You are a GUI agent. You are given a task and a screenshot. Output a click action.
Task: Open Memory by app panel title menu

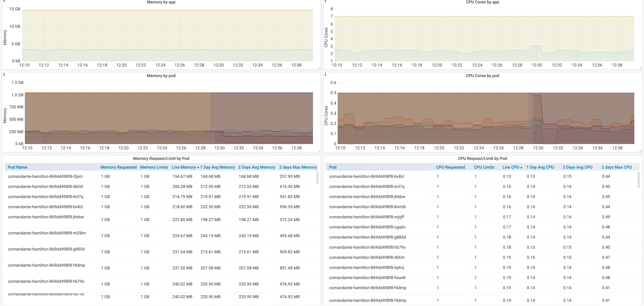pyautogui.click(x=161, y=2)
